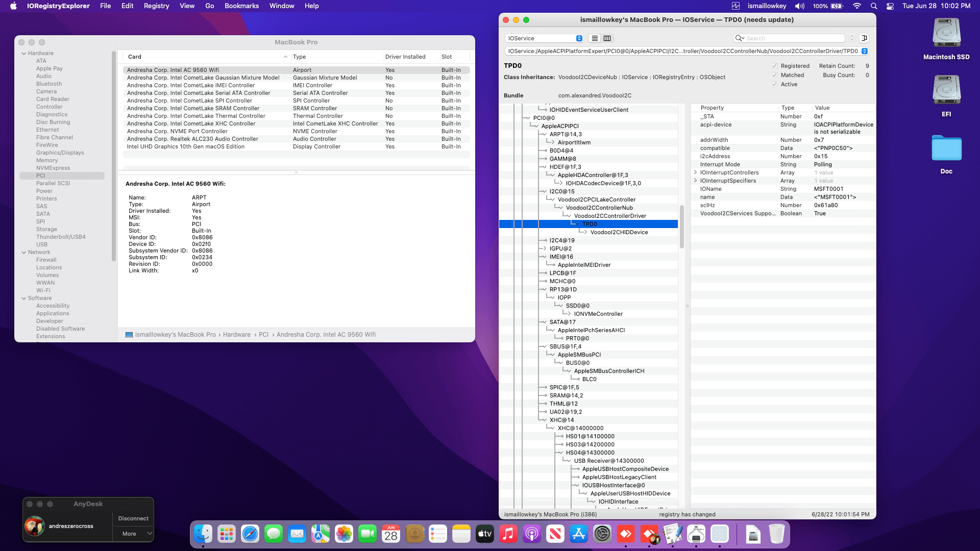This screenshot has width=980, height=551.
Task: Open the View menu
Action: [x=187, y=6]
